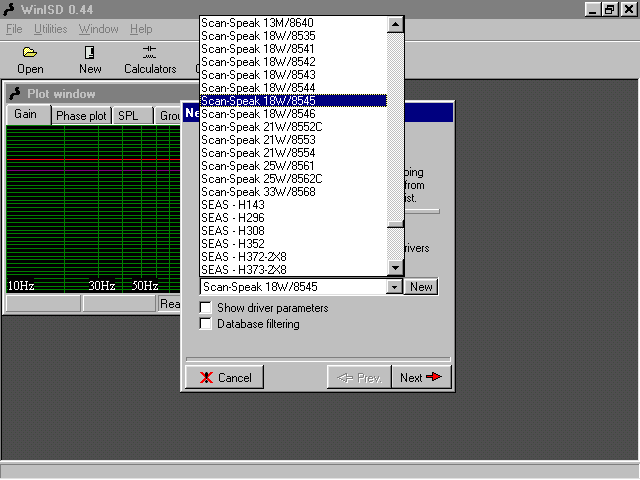This screenshot has height=480, width=640.
Task: Select Scan-Speak 18W/8541 in list
Action: [x=293, y=49]
